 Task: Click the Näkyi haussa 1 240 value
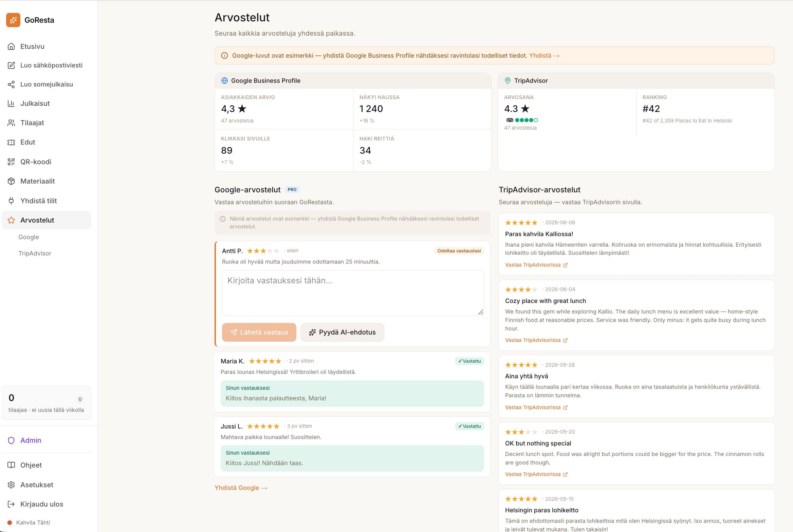pyautogui.click(x=371, y=109)
